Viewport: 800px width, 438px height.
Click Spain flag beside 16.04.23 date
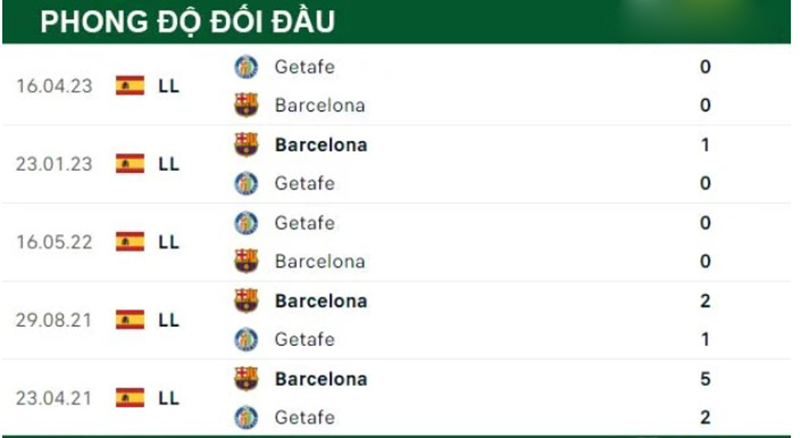point(130,86)
